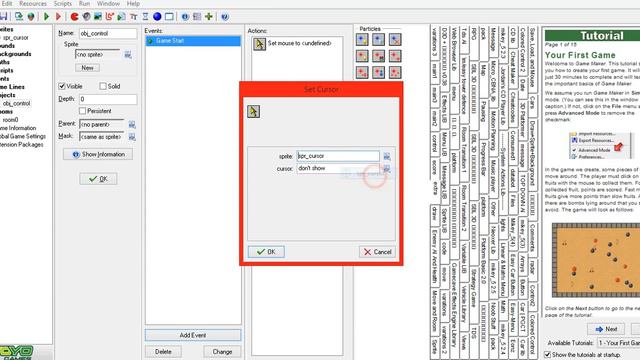Open the Edit menu
Screen dimensions: 640x360
click(7, 4)
